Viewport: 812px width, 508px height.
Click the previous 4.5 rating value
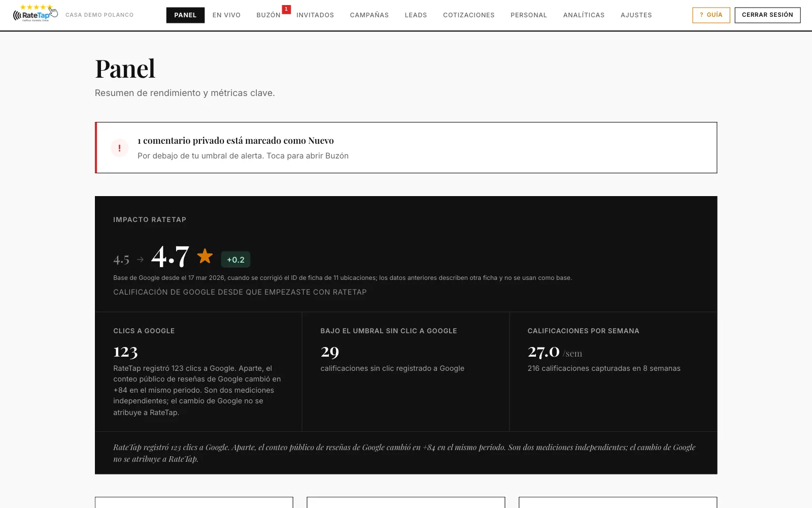121,260
